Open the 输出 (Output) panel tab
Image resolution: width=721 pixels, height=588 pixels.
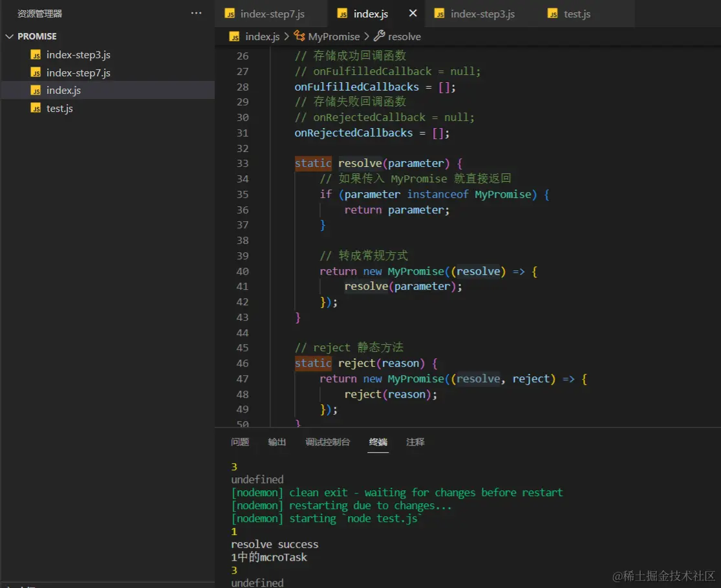coord(277,442)
